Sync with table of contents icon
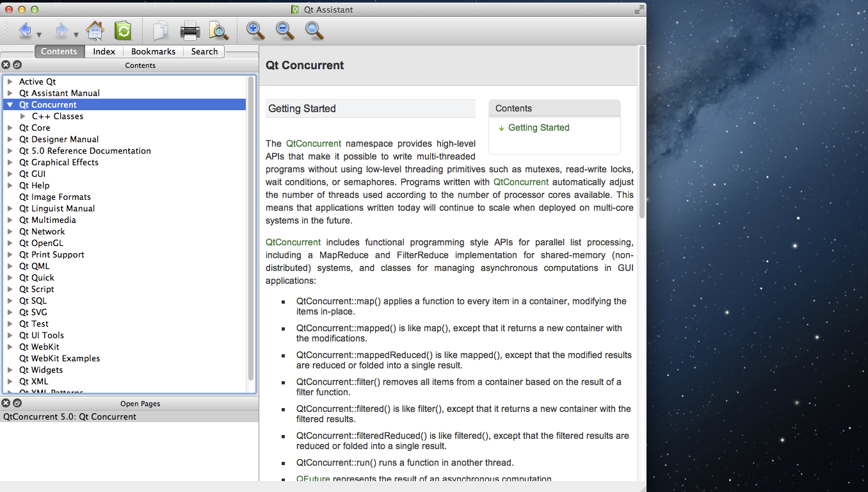The image size is (868, 492). pyautogui.click(x=122, y=30)
